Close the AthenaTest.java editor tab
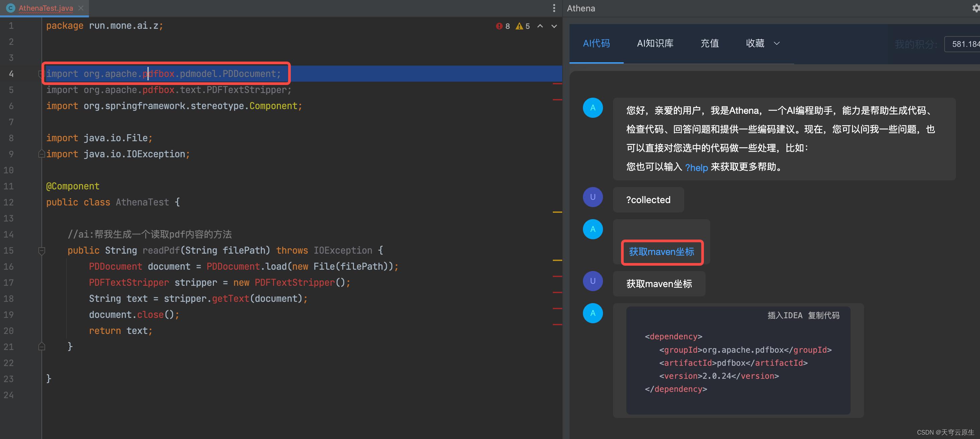Screen dimensions: 980x439 click(80, 8)
